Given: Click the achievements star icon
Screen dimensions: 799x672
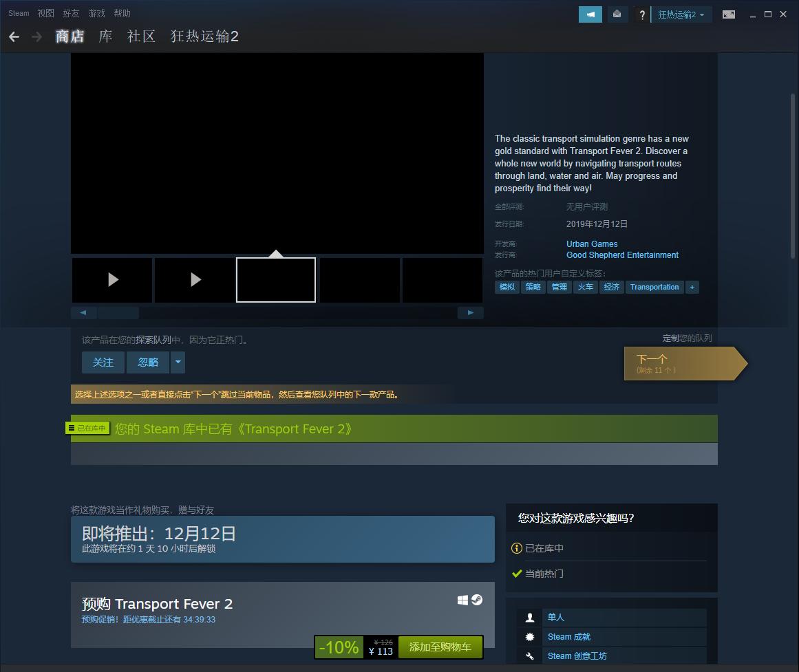Looking at the screenshot, I should click(530, 637).
